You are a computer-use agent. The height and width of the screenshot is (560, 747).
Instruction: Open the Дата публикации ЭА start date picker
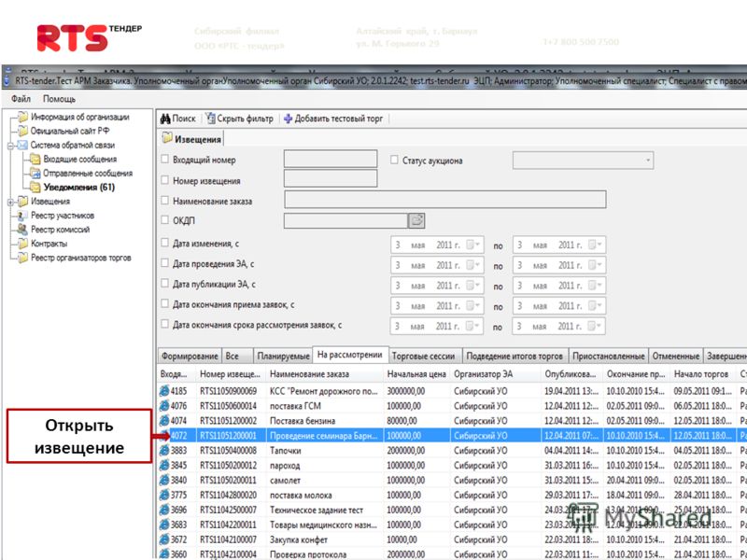[473, 286]
